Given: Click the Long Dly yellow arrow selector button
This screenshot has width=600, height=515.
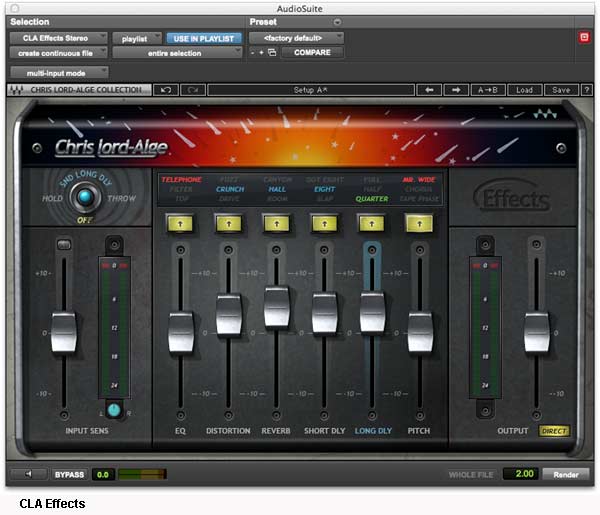Looking at the screenshot, I should (372, 223).
